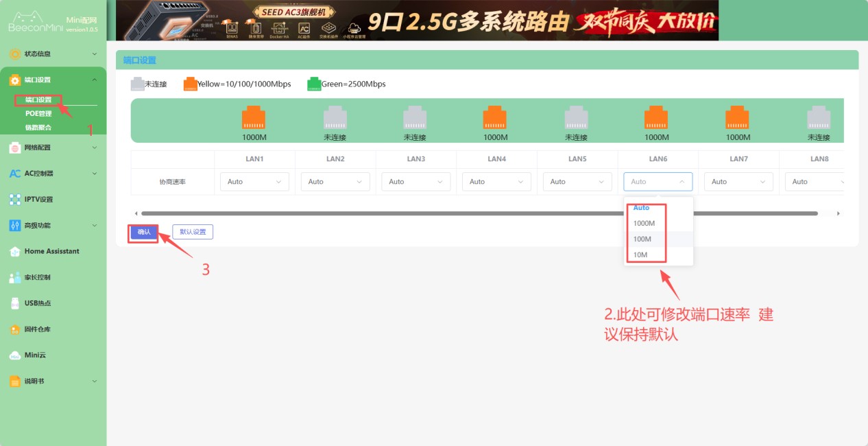Expand the 网络配置 sidebar menu
The image size is (868, 446).
(x=53, y=148)
